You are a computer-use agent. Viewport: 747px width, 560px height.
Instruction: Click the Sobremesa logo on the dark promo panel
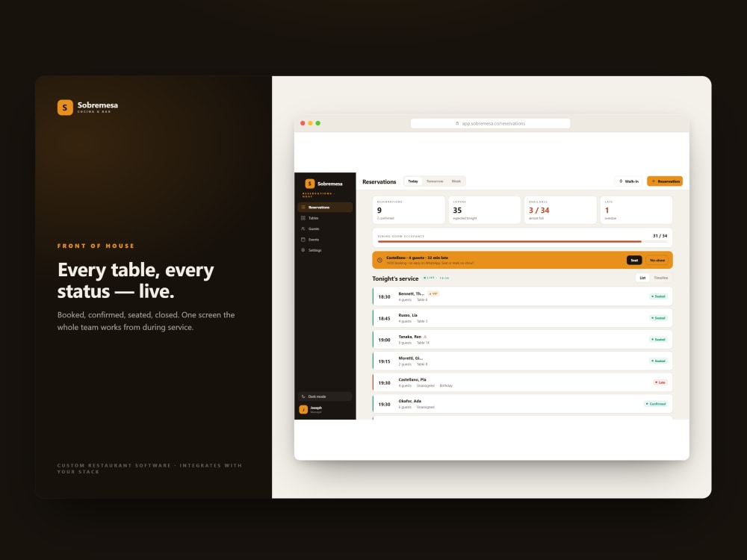point(87,107)
